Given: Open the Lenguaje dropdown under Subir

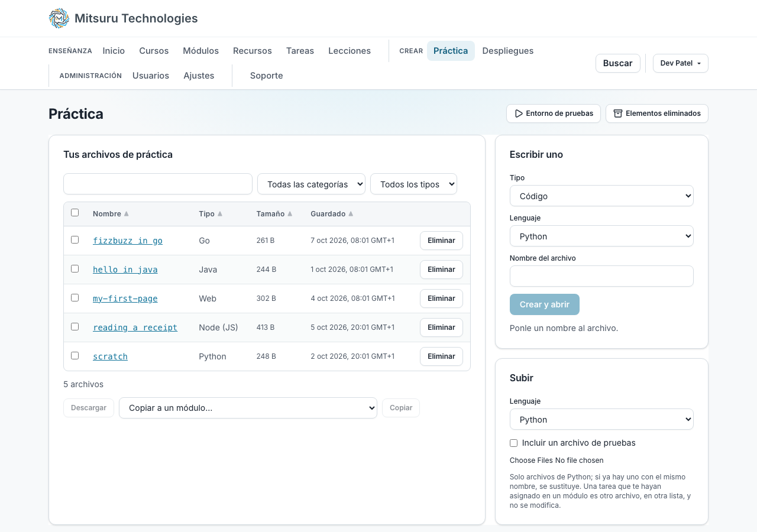Looking at the screenshot, I should (601, 419).
